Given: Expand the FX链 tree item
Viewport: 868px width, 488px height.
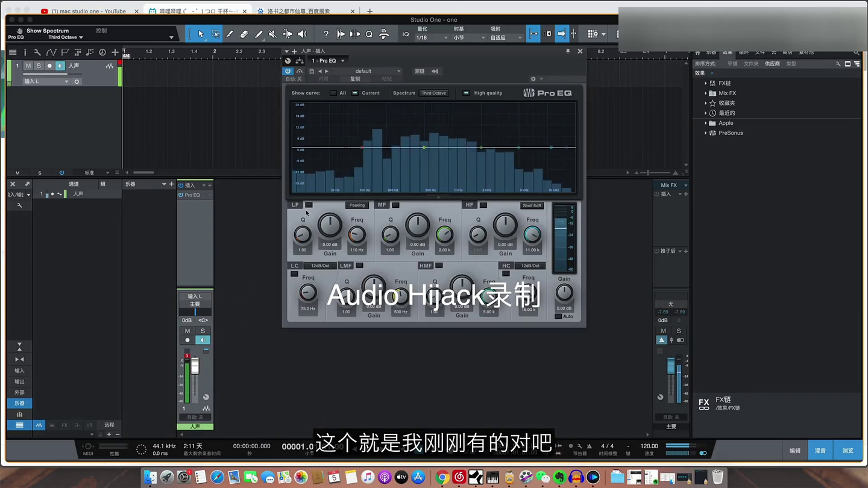Looking at the screenshot, I should (x=706, y=83).
